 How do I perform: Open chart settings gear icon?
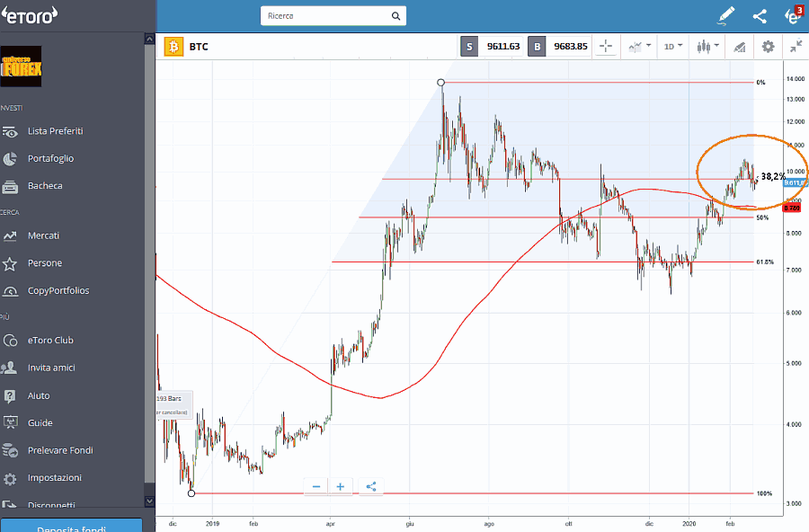tap(768, 47)
